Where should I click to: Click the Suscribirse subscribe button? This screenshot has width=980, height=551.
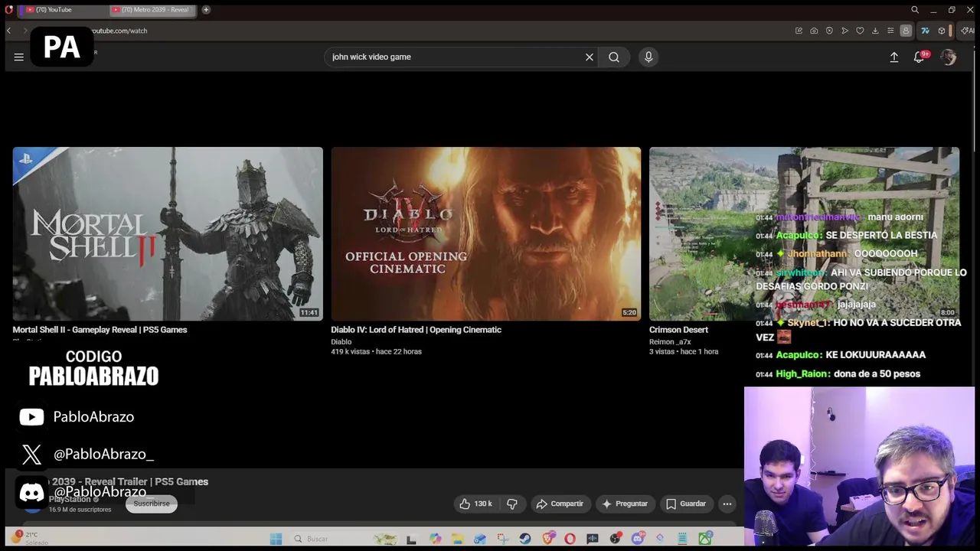[x=152, y=504]
